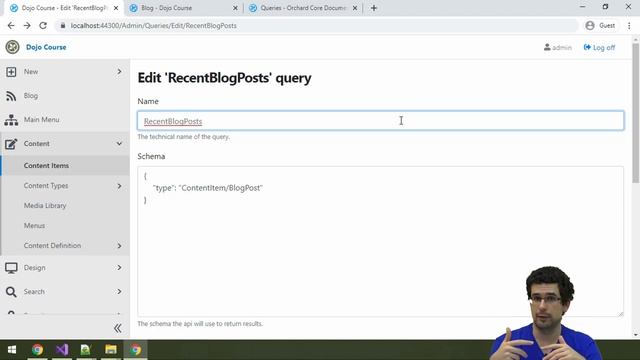This screenshot has width=640, height=360.
Task: Click the Log off sign-out icon
Action: [x=587, y=47]
